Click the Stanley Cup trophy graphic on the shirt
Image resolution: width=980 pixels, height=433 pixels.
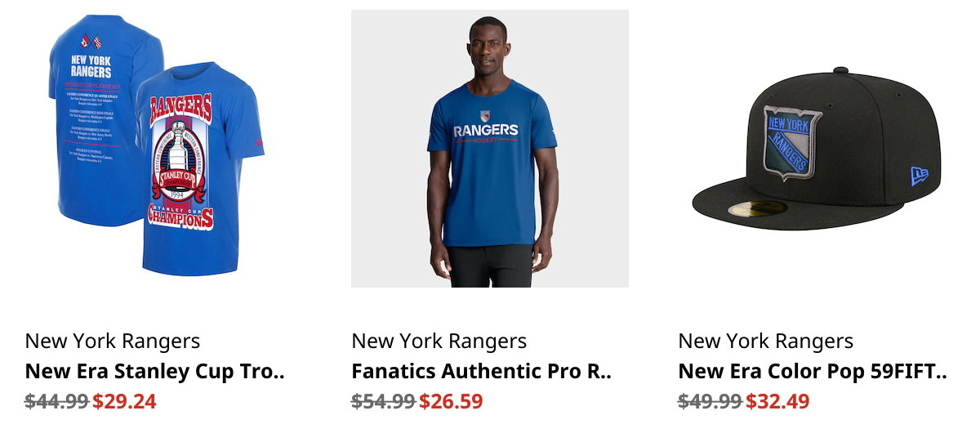pos(179,162)
